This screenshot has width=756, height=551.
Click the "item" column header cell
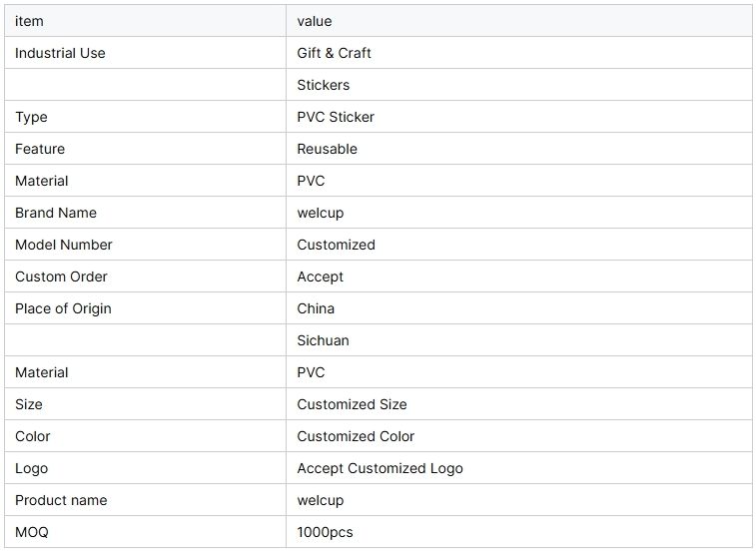pos(30,21)
